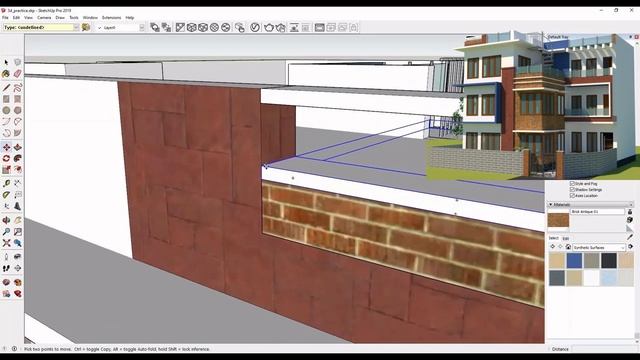Activate the Scale tool
The width and height of the screenshot is (640, 360).
pos(6,170)
